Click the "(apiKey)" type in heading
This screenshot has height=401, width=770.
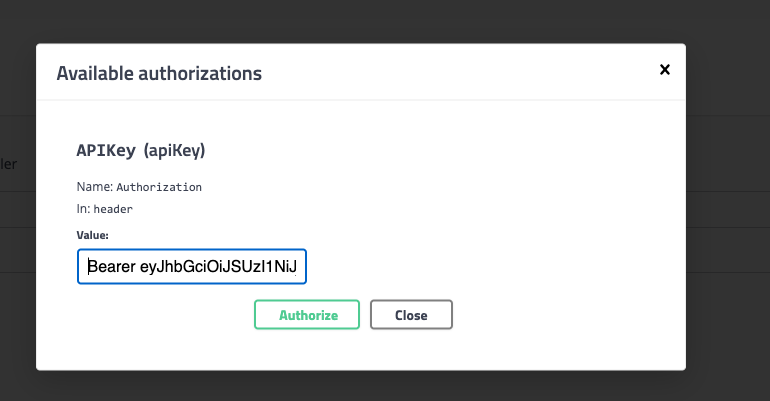[x=174, y=150]
